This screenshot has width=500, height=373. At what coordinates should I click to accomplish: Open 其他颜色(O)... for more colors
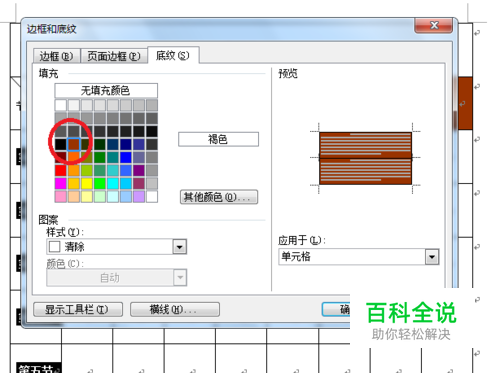click(x=219, y=197)
